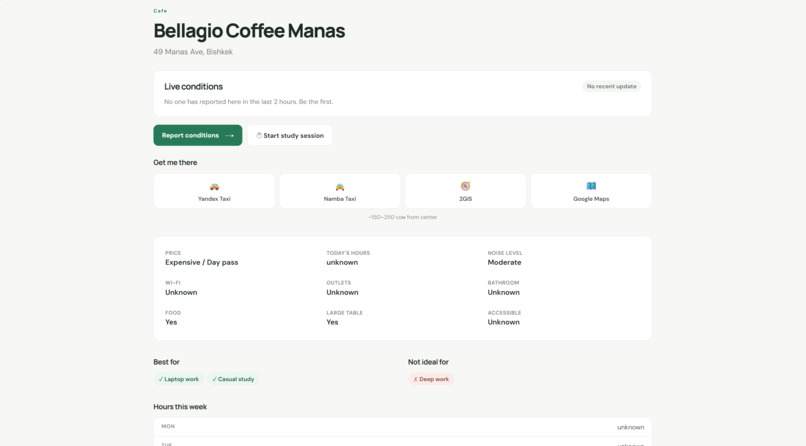Click the MON row label
The height and width of the screenshot is (446, 806).
pos(168,426)
